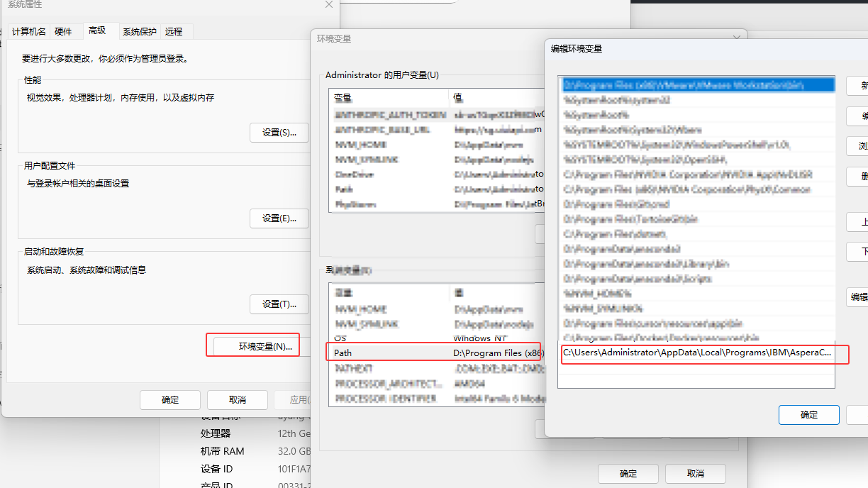The height and width of the screenshot is (488, 868).
Task: Switch to the 计算机名 tab
Action: click(x=29, y=31)
